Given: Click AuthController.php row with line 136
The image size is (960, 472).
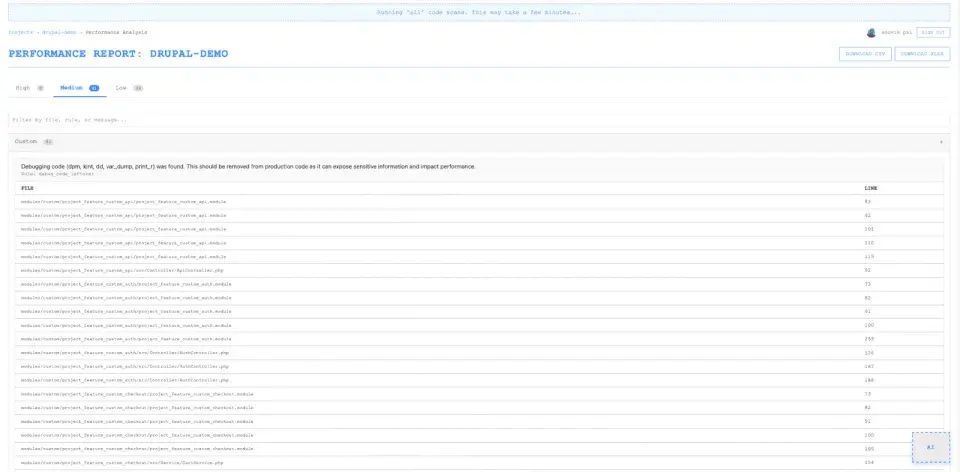Looking at the screenshot, I should coord(479,353).
